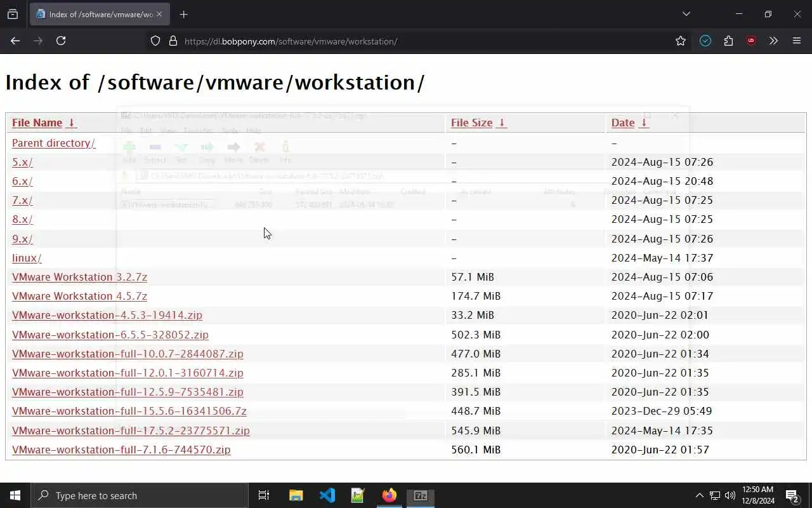
Task: Open the Extensions puzzle menu
Action: point(728,41)
